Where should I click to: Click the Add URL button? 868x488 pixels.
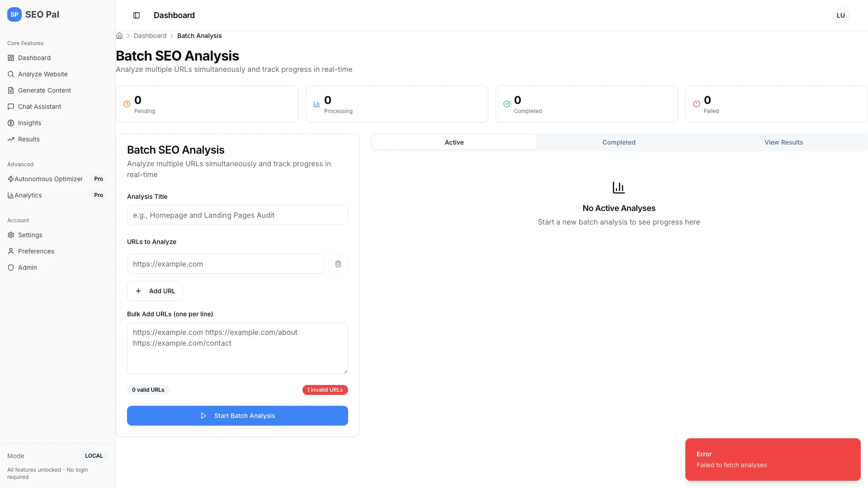click(x=155, y=291)
